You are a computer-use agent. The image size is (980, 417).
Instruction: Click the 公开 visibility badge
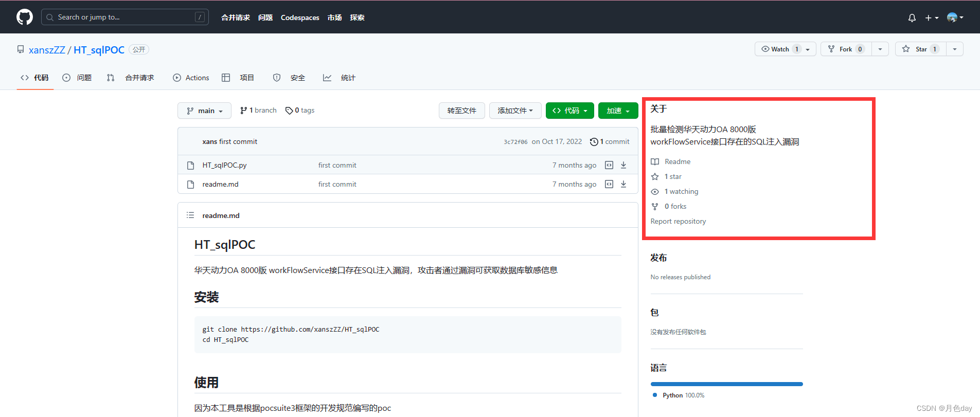pyautogui.click(x=139, y=50)
